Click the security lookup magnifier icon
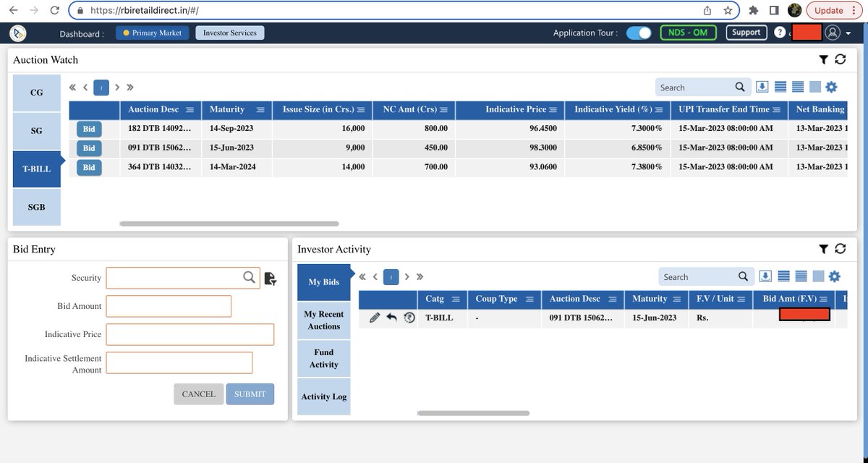 click(249, 277)
